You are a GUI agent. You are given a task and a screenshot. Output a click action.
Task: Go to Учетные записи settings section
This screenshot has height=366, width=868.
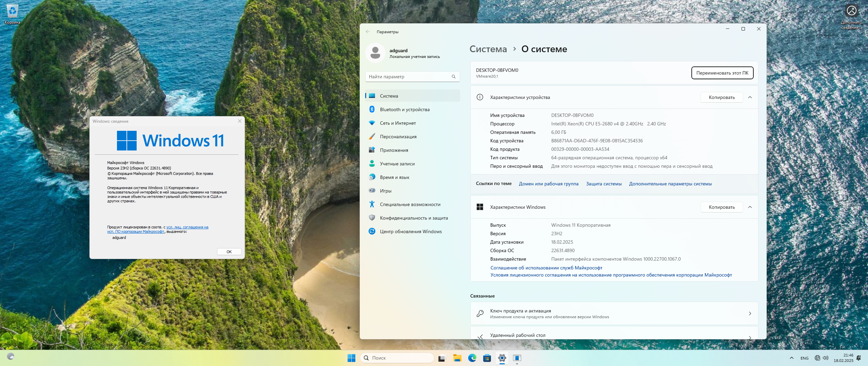(397, 164)
